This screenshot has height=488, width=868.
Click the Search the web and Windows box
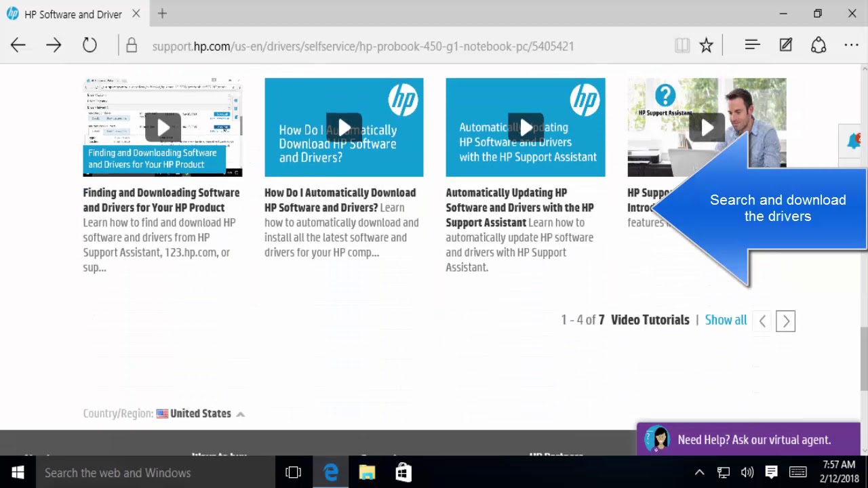(155, 472)
